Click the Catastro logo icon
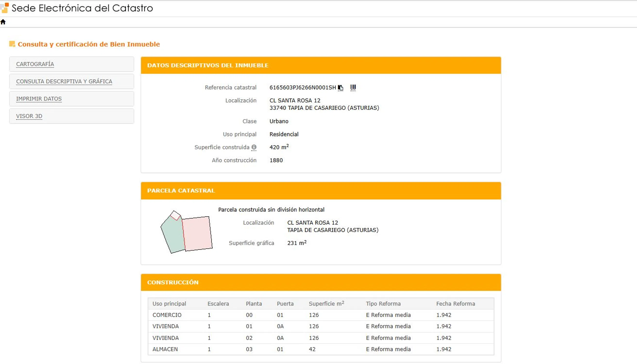This screenshot has width=637, height=364. (5, 8)
